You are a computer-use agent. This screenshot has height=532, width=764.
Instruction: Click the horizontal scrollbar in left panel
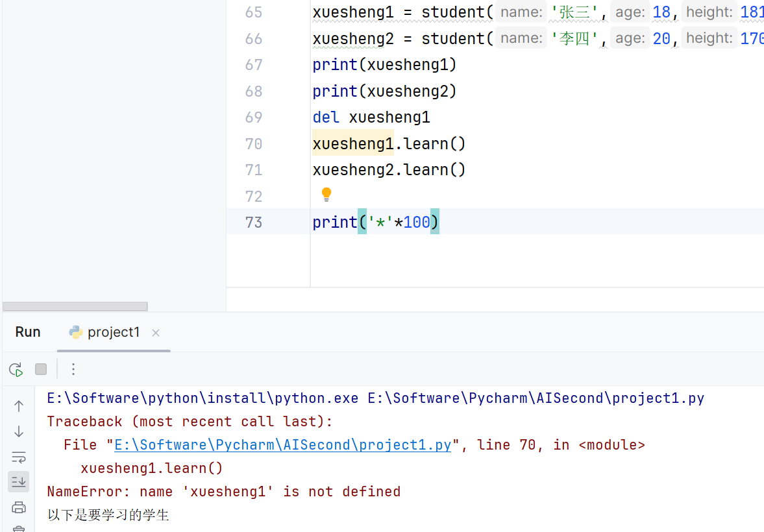point(75,306)
